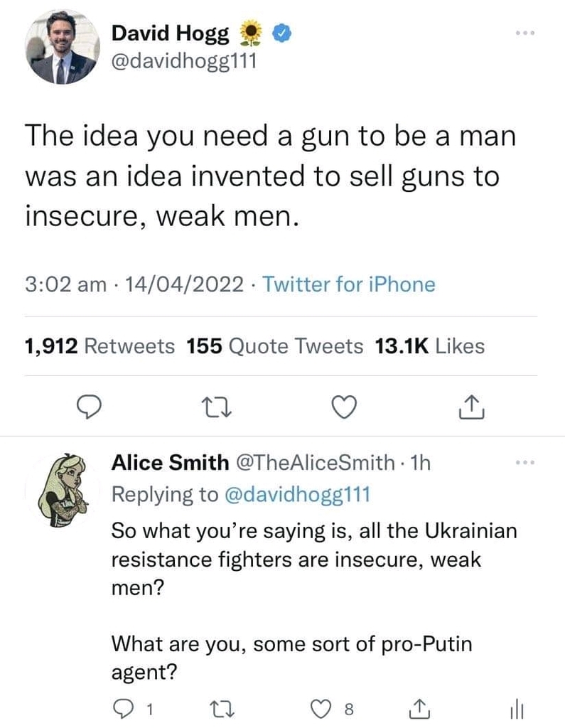Reply to Alice Smith's comment
Viewport: 565px width, 728px height.
coord(123,707)
